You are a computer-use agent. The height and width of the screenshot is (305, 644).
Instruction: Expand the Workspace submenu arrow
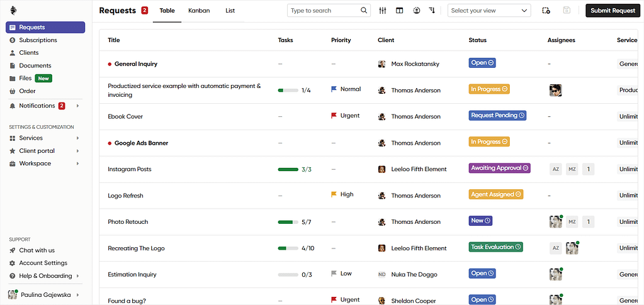click(77, 164)
